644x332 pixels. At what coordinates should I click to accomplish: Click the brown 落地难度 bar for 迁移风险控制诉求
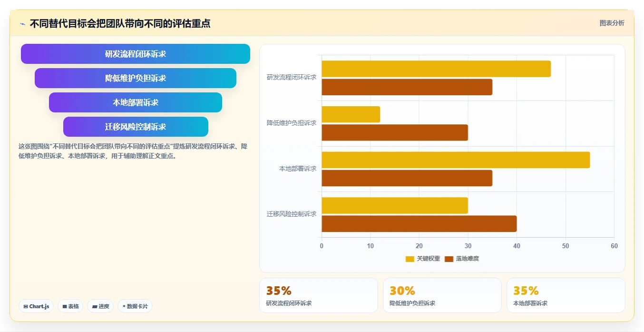point(419,224)
